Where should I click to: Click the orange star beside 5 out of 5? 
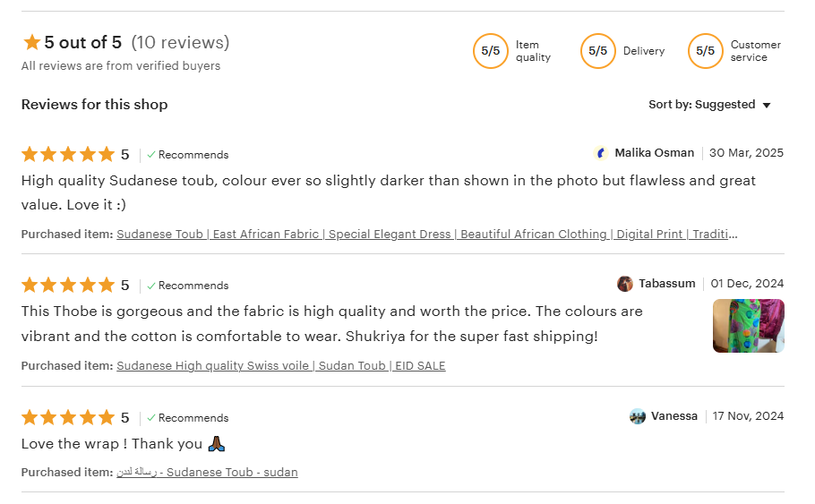32,42
